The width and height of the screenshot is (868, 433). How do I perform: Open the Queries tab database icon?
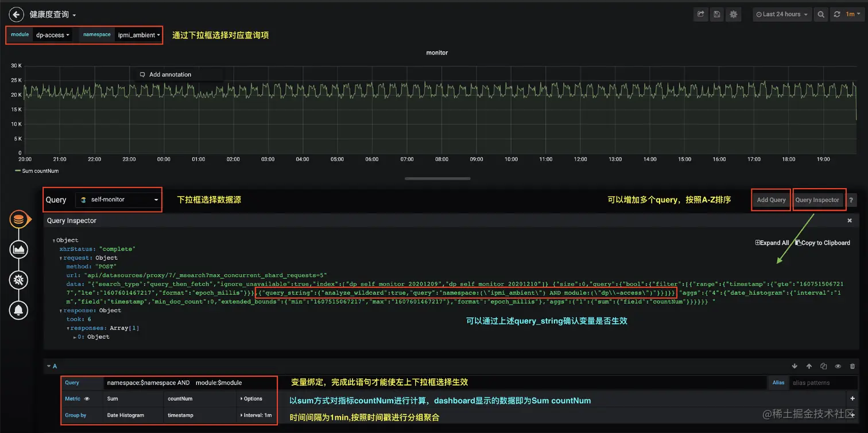coord(19,220)
